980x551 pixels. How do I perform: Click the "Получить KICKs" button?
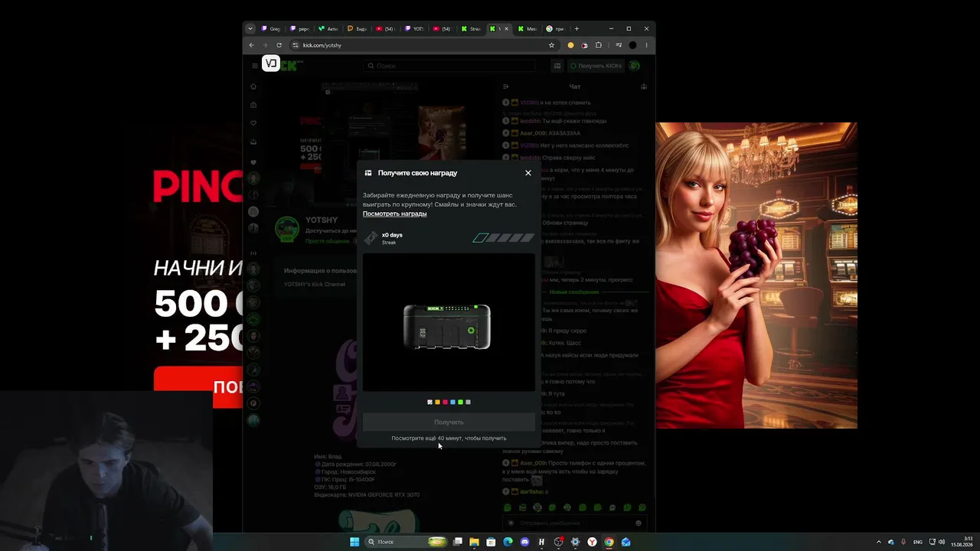595,66
